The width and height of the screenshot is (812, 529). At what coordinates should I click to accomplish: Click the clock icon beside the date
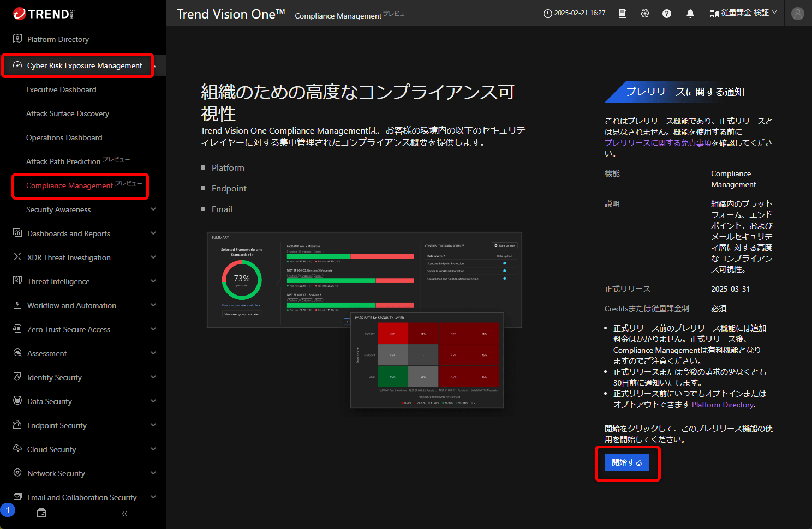click(x=548, y=14)
